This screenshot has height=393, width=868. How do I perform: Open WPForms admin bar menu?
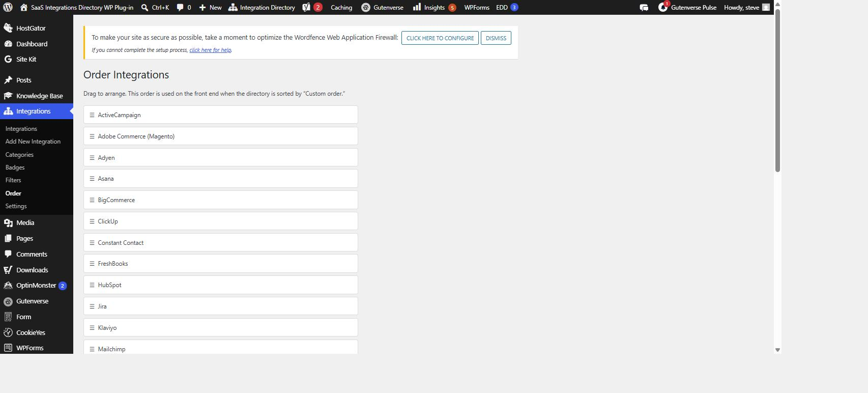coord(477,7)
